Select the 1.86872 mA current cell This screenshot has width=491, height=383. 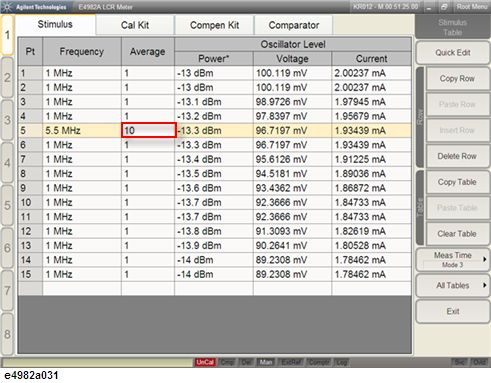[x=371, y=188]
